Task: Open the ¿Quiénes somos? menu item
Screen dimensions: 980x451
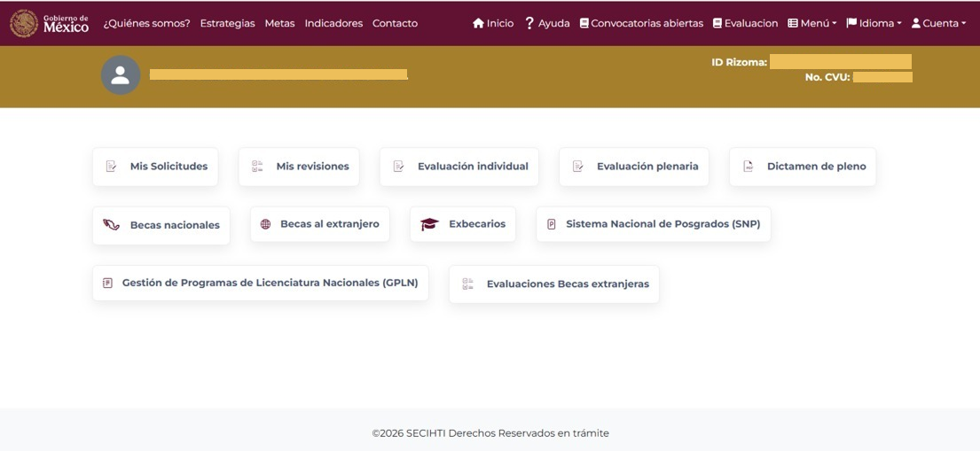Action: click(146, 24)
